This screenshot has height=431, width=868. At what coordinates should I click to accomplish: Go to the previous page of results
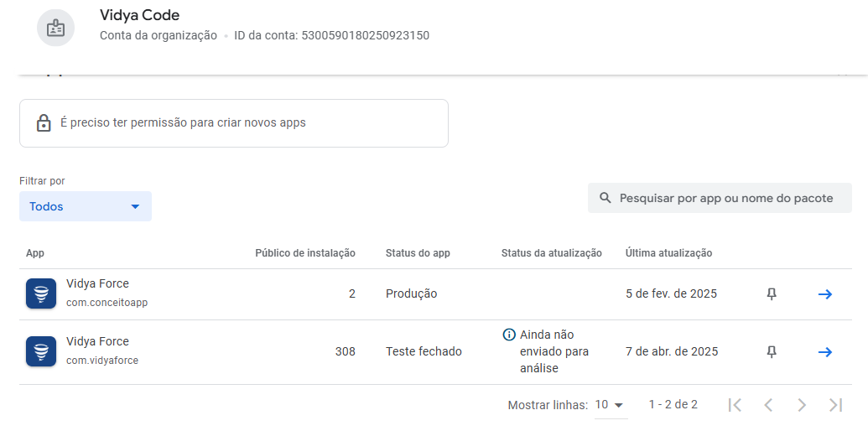coord(768,405)
